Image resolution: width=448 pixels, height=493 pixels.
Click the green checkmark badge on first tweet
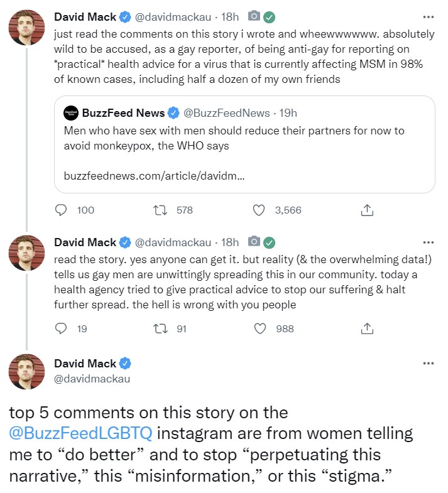269,18
